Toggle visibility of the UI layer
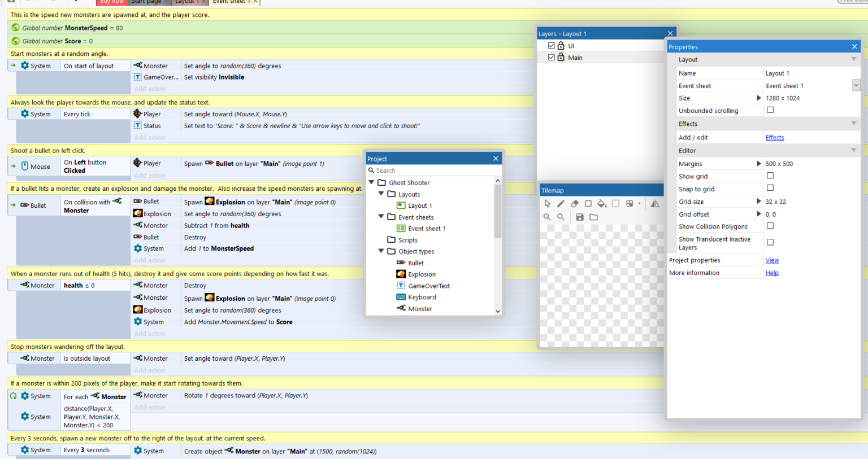Screen dimensions: 868x459 click(551, 45)
